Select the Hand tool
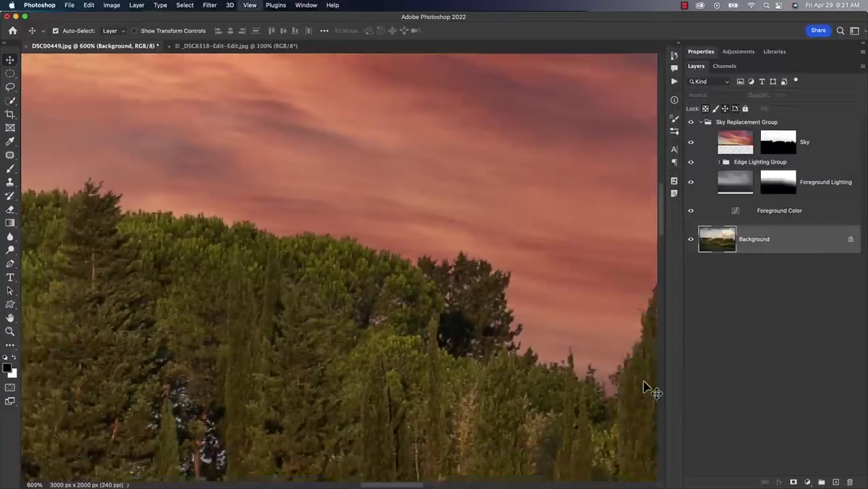The width and height of the screenshot is (868, 489). [10, 318]
